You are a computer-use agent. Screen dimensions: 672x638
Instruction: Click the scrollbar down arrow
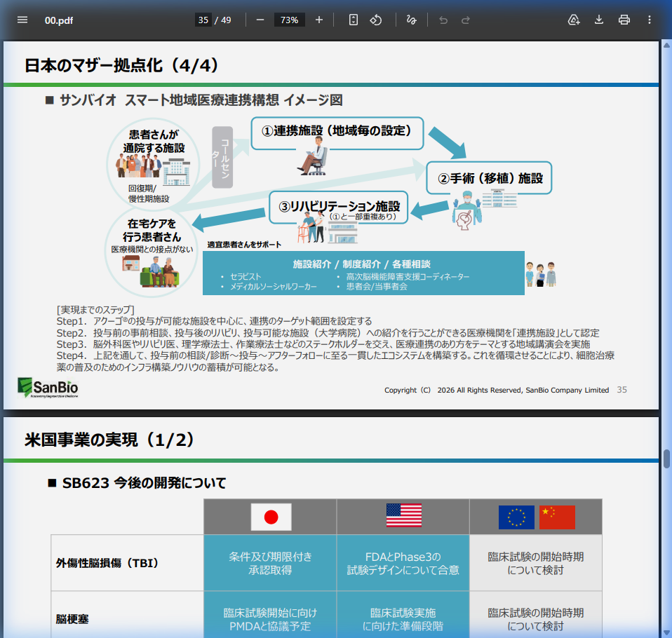[x=667, y=633]
